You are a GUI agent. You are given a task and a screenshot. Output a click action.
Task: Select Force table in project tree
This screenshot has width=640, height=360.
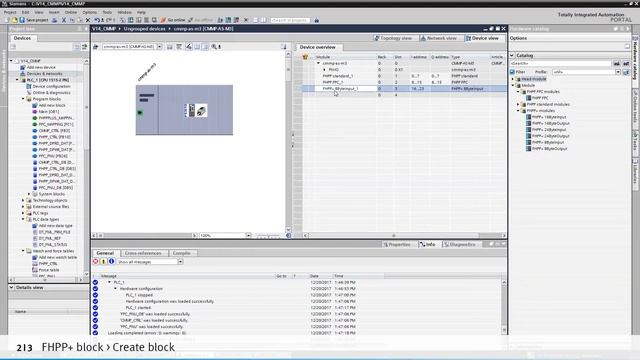point(49,270)
